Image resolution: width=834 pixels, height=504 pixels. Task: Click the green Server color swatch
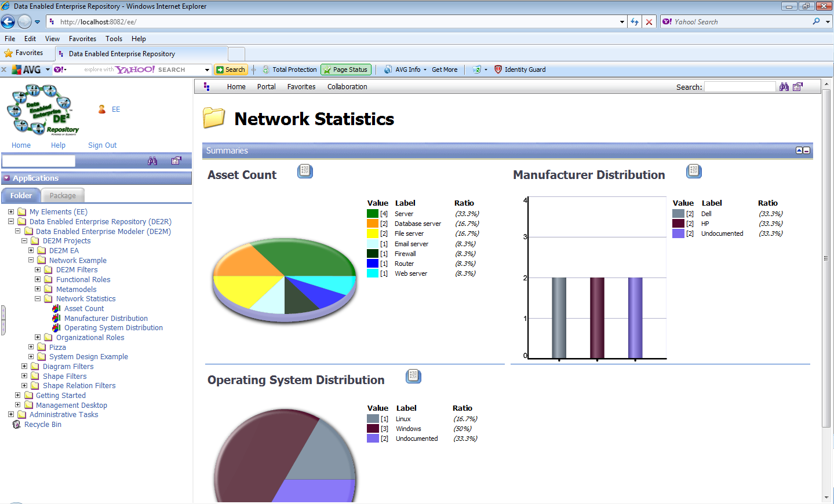pyautogui.click(x=373, y=214)
